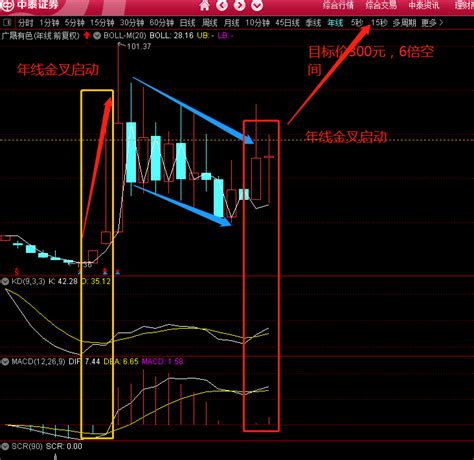Screen dimensions: 474x460
Task: Select the 1分钟 period tab
Action: (x=49, y=23)
